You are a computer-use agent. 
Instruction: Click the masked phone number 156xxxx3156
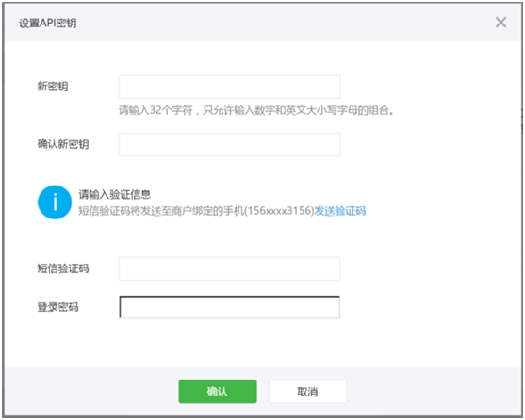[280, 211]
